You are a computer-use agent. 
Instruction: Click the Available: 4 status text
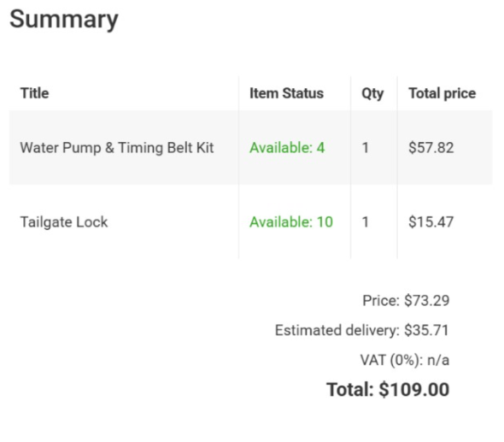(287, 148)
